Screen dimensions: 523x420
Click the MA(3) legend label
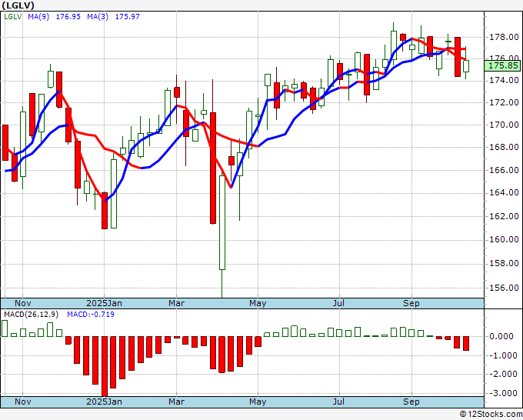pyautogui.click(x=98, y=17)
